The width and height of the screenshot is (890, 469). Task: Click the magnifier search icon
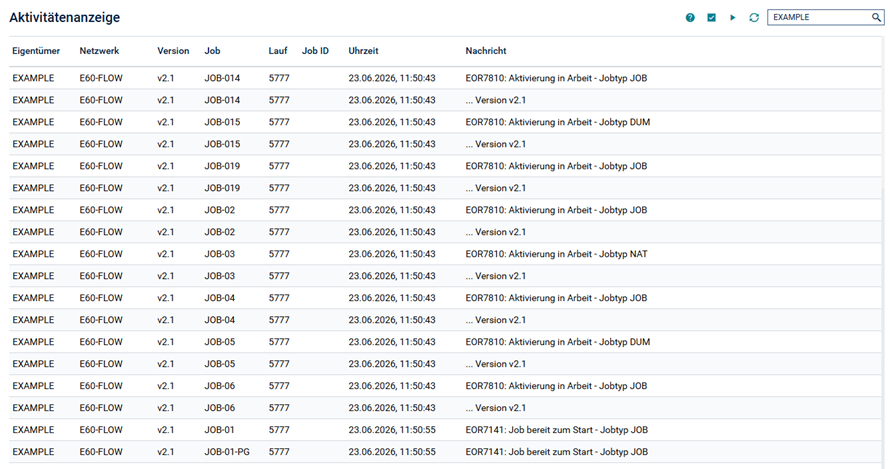pyautogui.click(x=876, y=18)
